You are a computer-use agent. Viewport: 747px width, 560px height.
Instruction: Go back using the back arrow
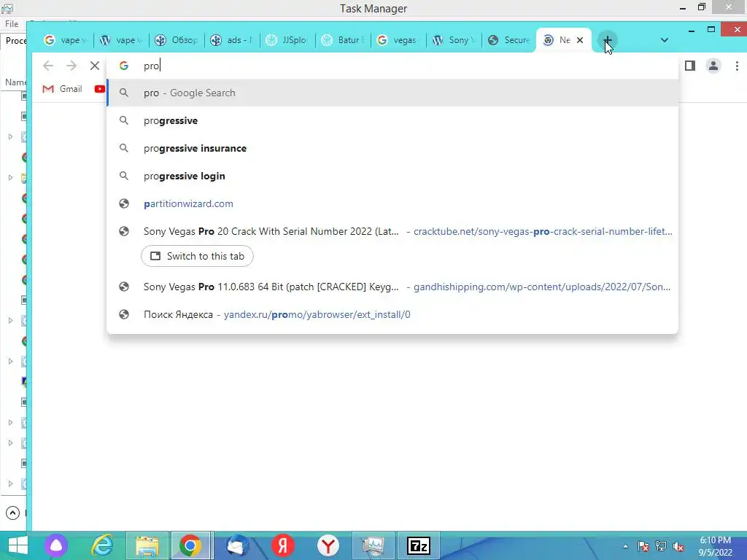tap(47, 66)
